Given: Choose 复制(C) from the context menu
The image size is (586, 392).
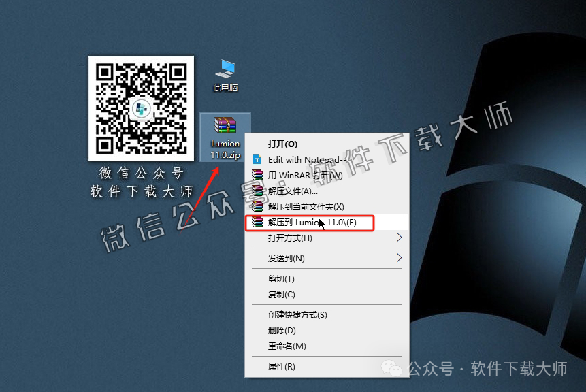Looking at the screenshot, I should pyautogui.click(x=327, y=295).
